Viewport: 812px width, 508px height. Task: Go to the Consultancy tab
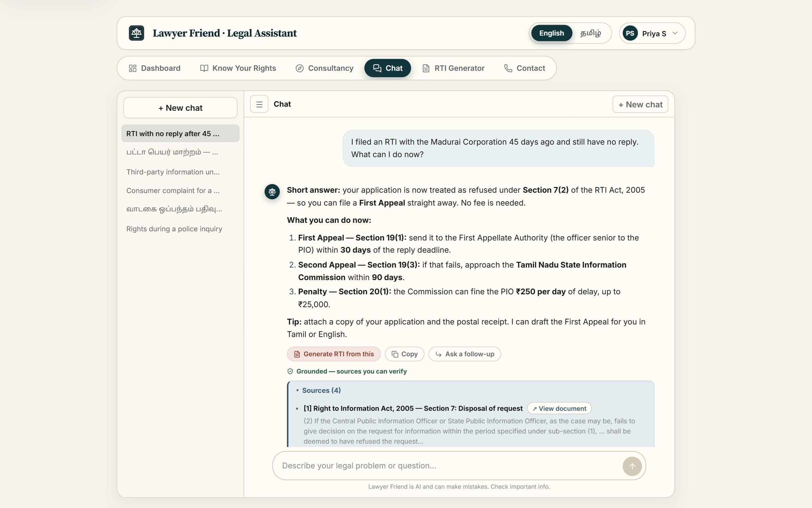point(324,68)
